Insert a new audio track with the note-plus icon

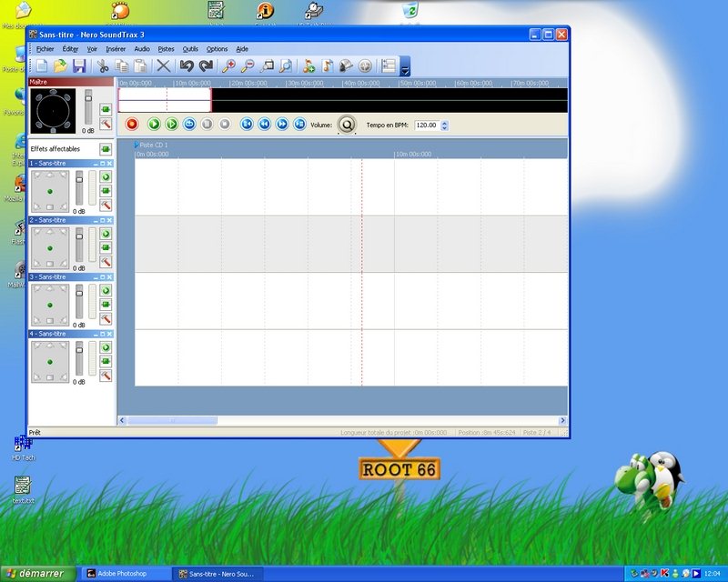[x=308, y=65]
